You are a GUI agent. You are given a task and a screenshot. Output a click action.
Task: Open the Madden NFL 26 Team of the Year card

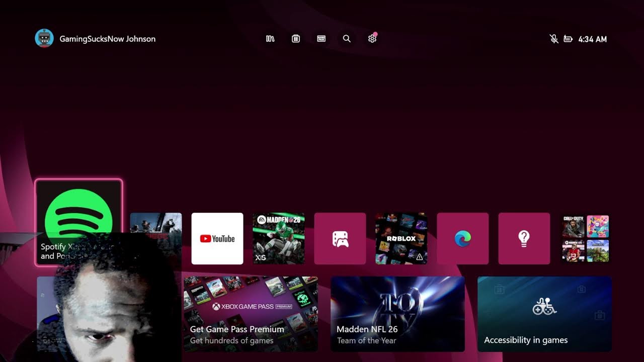point(397,314)
